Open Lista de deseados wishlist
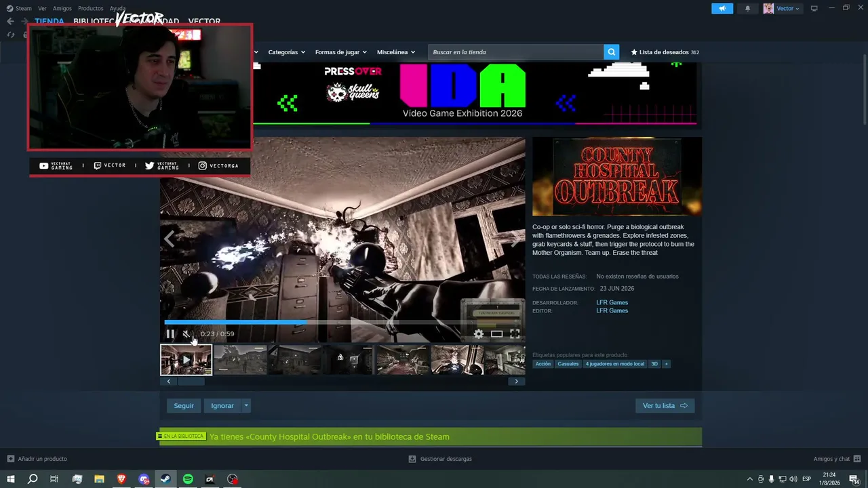This screenshot has width=868, height=488. tap(665, 52)
